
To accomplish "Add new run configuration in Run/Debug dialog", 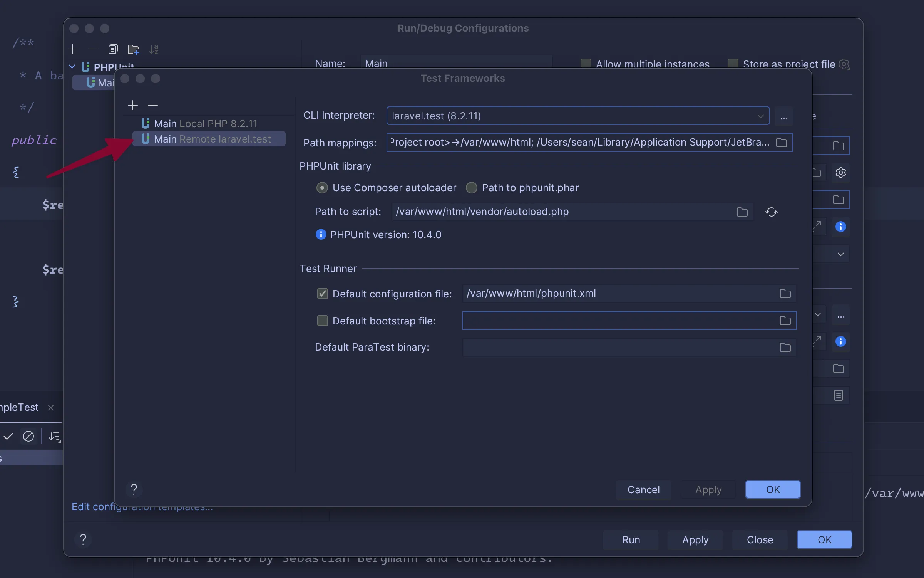I will (73, 49).
